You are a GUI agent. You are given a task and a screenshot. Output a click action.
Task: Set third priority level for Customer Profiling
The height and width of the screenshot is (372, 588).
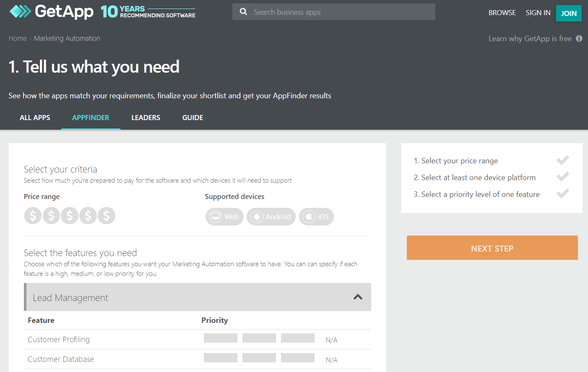(x=298, y=338)
